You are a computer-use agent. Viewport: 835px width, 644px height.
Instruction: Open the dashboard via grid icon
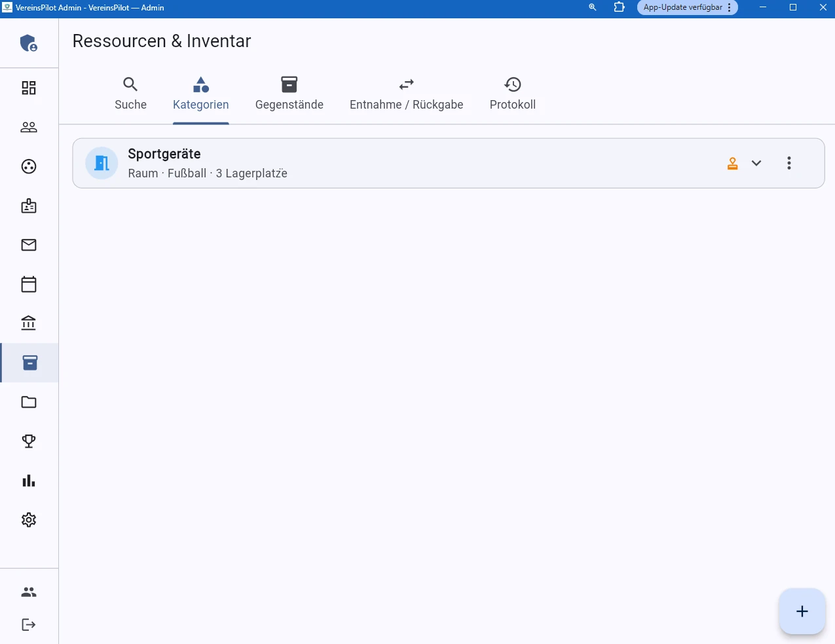pos(29,87)
